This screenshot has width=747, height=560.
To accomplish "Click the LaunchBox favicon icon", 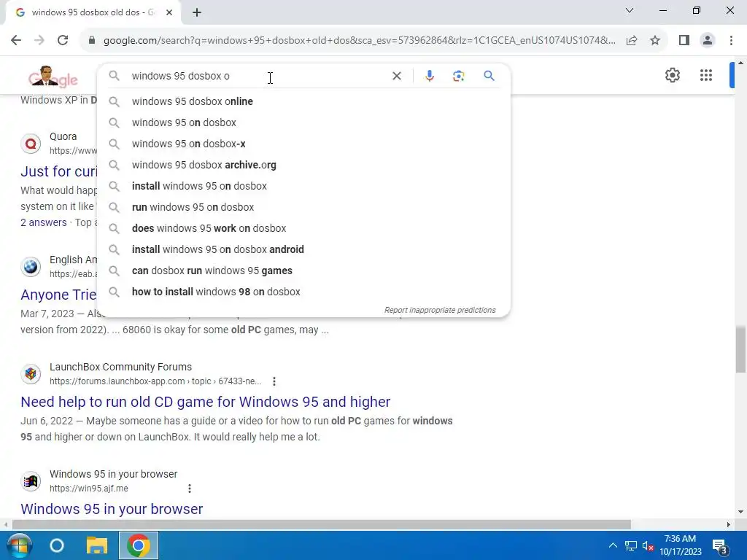I will [x=31, y=374].
